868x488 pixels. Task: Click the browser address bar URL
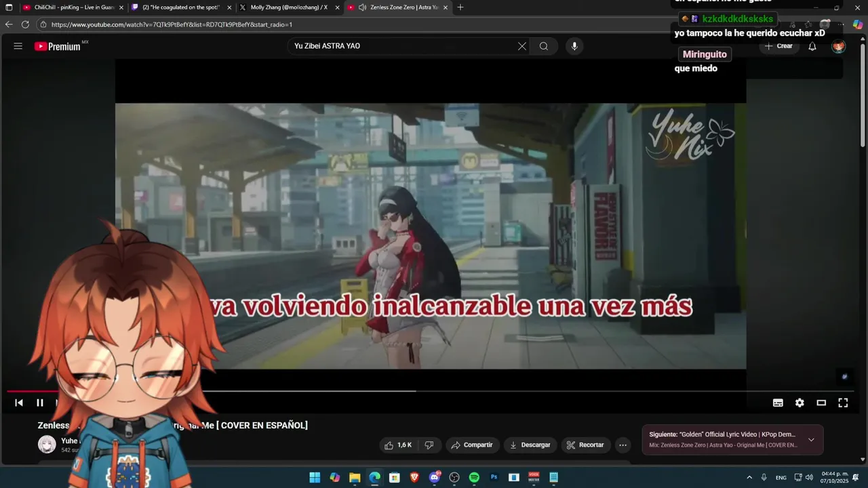(172, 24)
